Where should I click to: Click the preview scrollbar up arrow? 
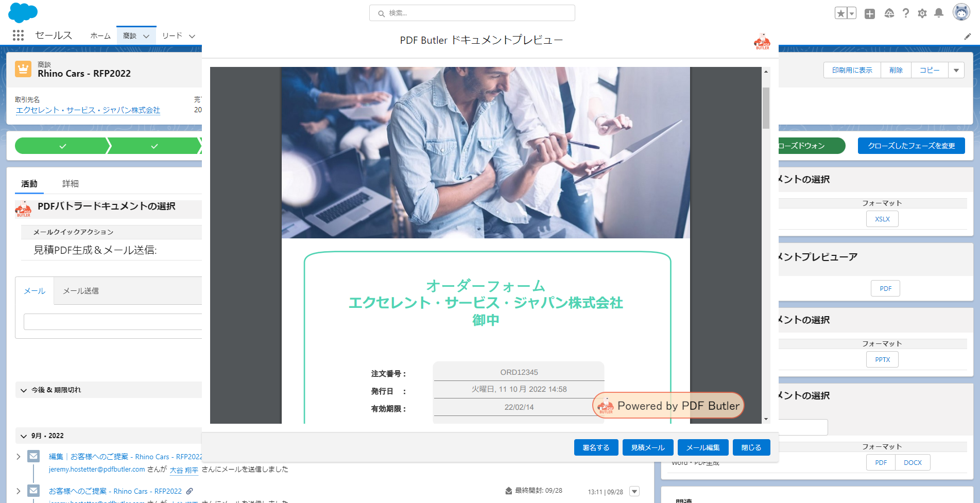pyautogui.click(x=766, y=72)
